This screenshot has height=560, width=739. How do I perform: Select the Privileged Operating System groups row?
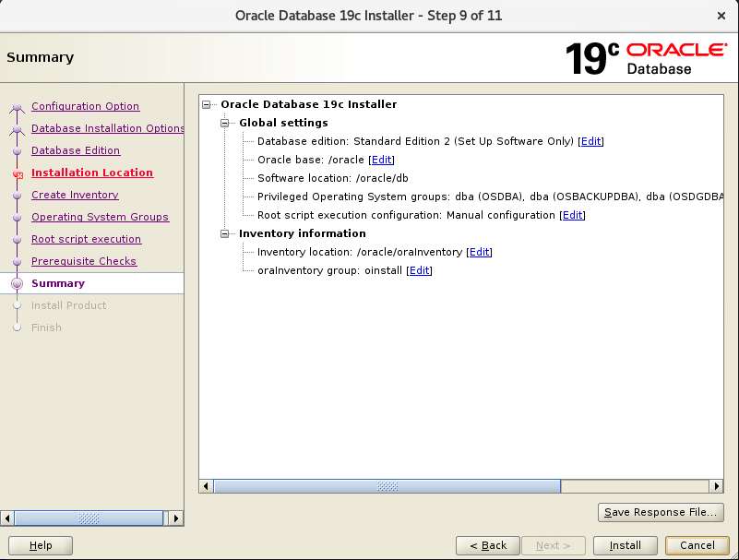[490, 197]
